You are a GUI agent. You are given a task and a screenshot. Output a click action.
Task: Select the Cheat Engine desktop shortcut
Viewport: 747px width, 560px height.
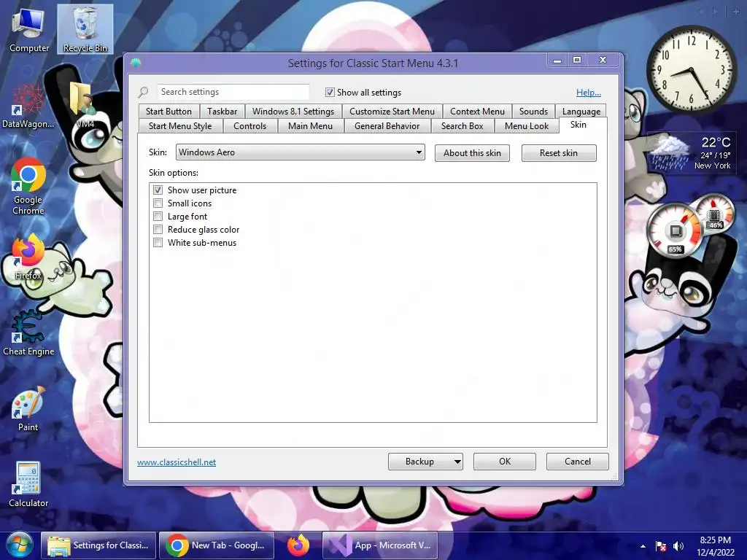pyautogui.click(x=28, y=333)
